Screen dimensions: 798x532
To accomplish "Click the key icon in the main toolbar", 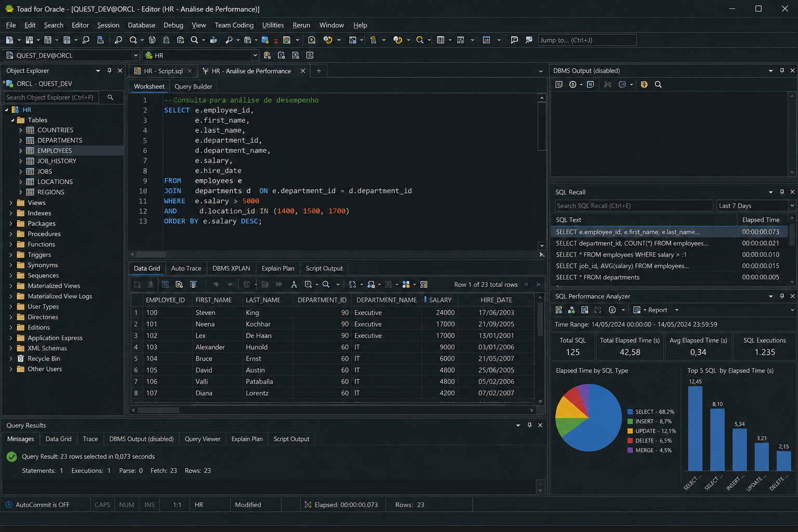I will click(x=229, y=40).
